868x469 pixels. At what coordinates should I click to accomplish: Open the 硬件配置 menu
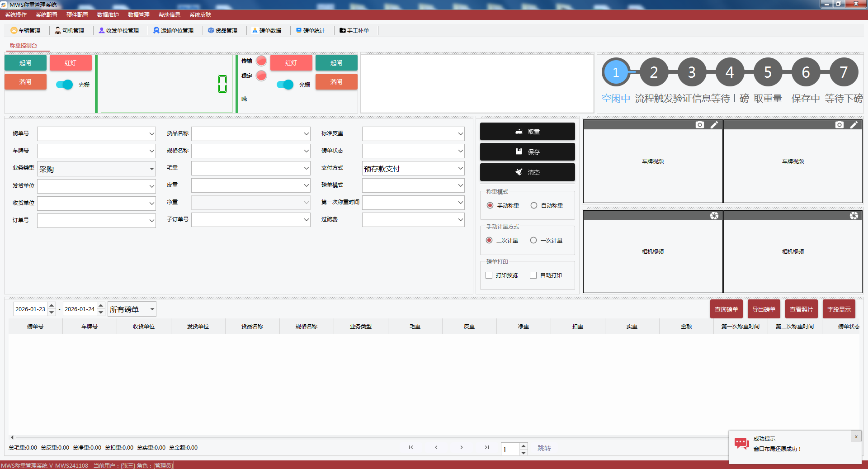[x=77, y=15]
